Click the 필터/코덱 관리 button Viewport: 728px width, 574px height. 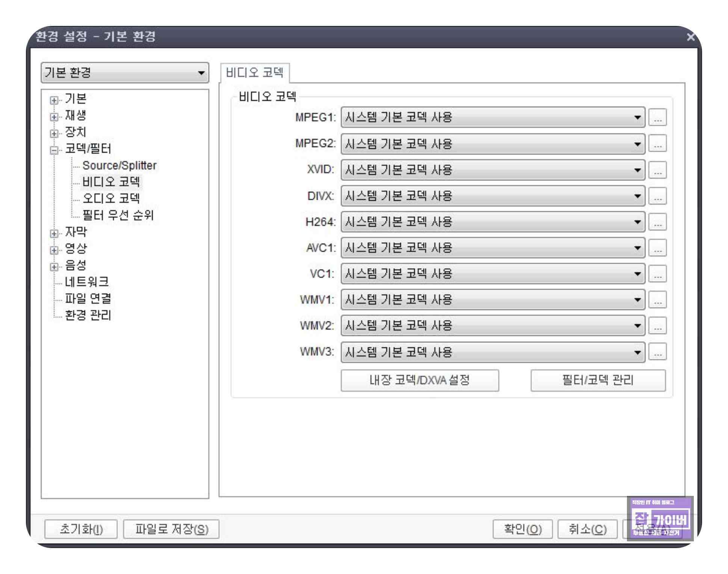[598, 381]
